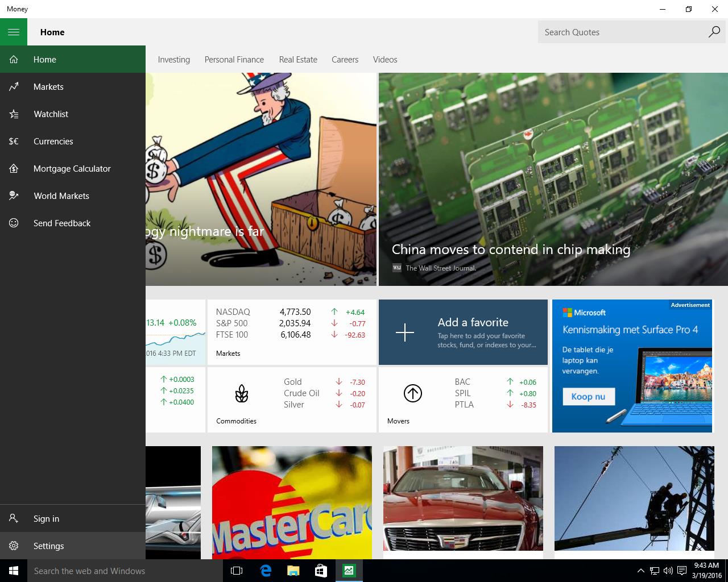The height and width of the screenshot is (582, 728).
Task: Switch to the Careers tab
Action: pos(345,59)
